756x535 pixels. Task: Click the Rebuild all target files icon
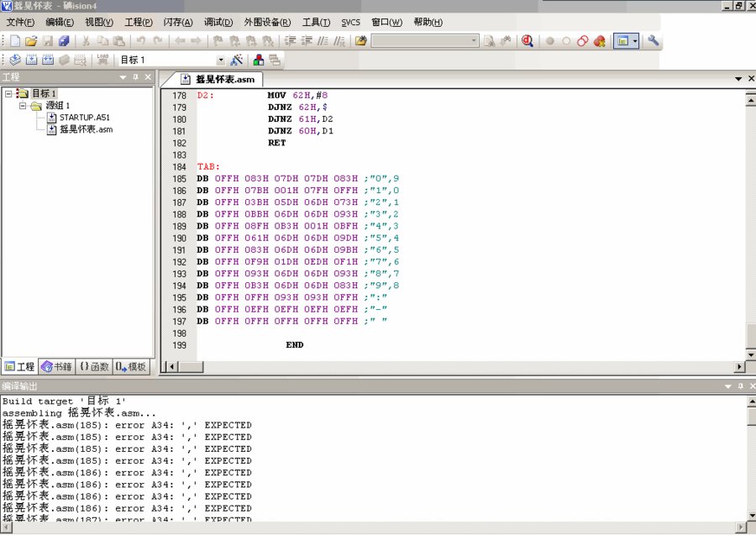[x=47, y=60]
